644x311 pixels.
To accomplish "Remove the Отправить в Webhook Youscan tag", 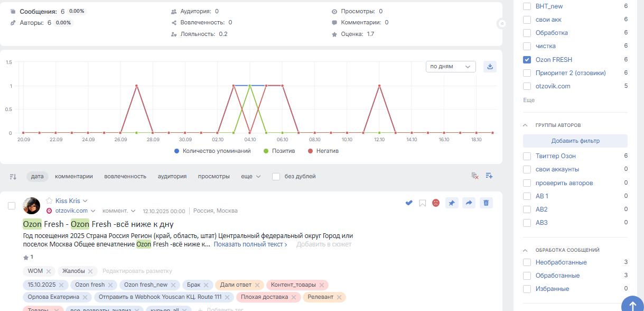I will 227,297.
